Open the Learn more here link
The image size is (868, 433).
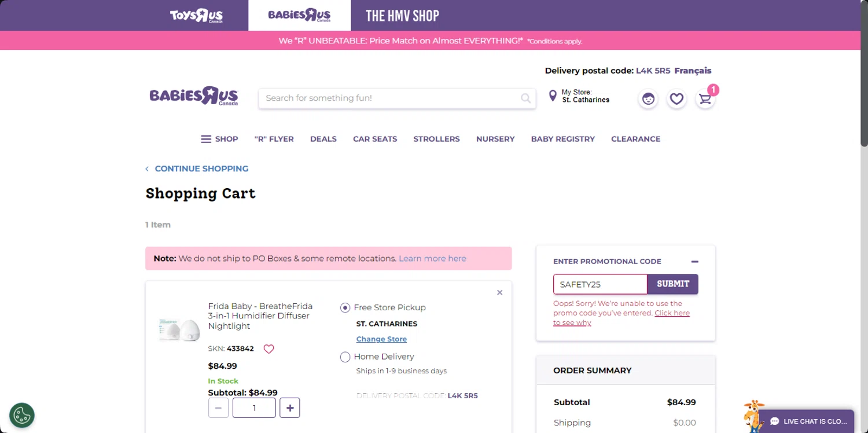(432, 259)
